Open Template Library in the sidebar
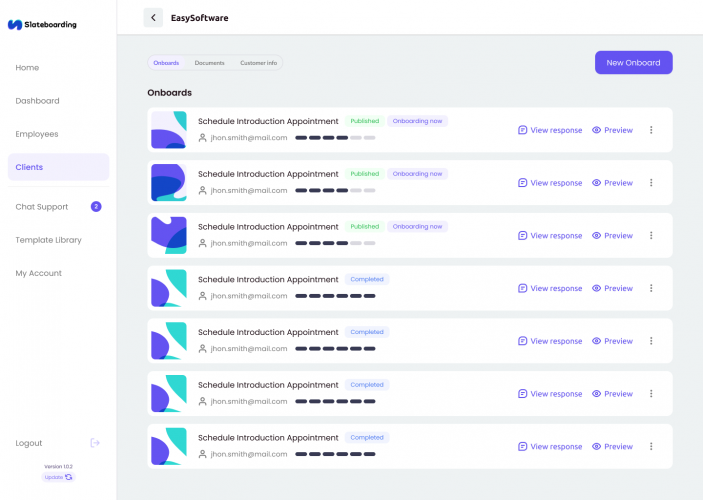This screenshot has width=703, height=500. [x=48, y=240]
